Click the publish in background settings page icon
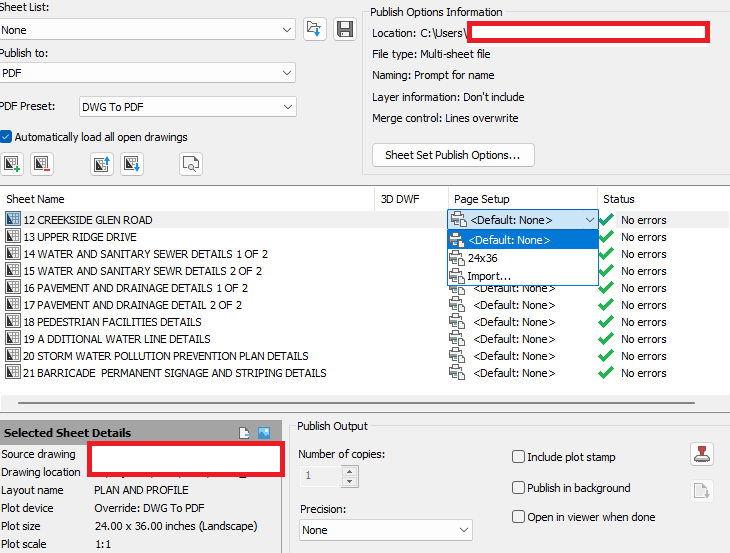The width and height of the screenshot is (730, 553). (x=702, y=491)
